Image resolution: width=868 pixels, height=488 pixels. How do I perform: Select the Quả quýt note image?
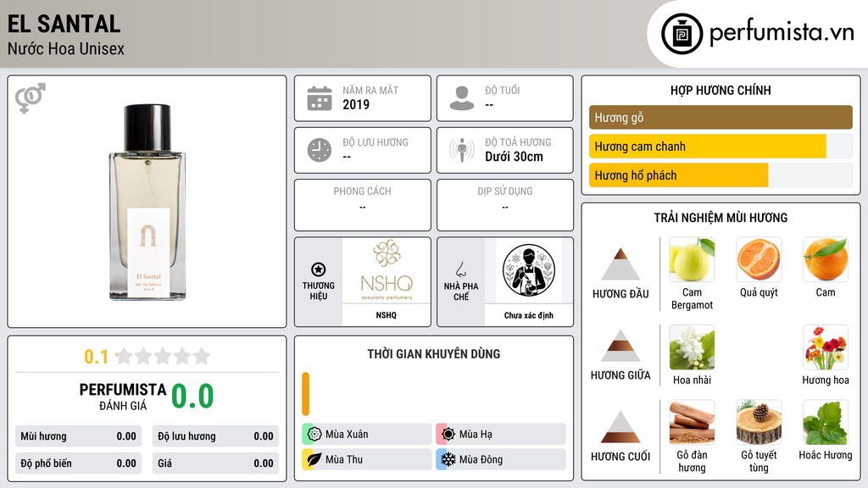(x=759, y=259)
